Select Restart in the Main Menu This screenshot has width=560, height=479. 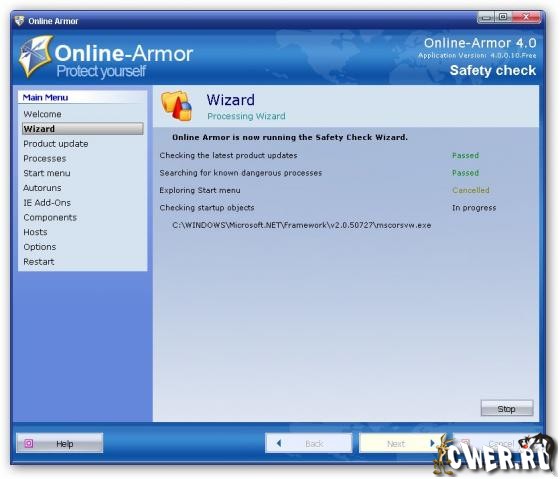tap(39, 262)
